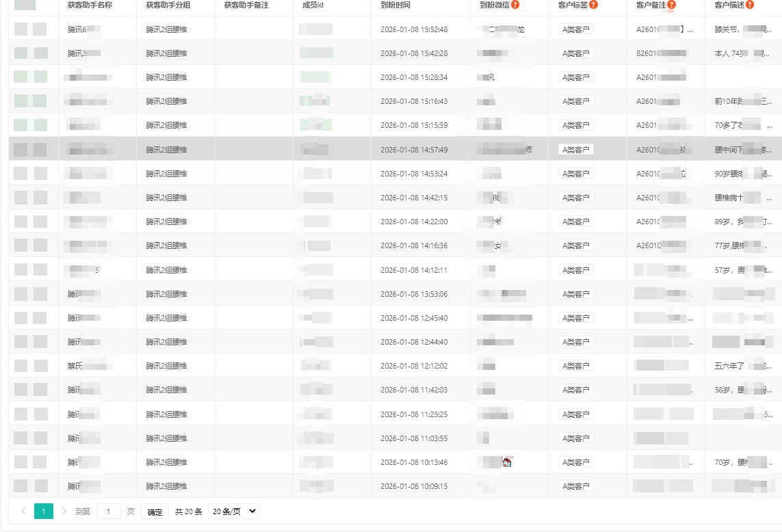Click the question mark icon next to 客户备注

pos(672,5)
